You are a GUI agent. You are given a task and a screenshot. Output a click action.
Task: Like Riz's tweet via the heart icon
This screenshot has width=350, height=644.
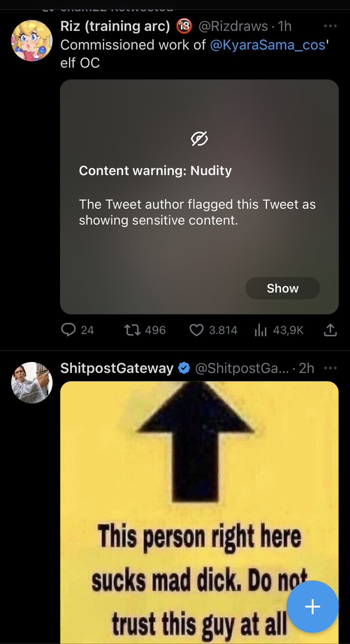point(197,330)
